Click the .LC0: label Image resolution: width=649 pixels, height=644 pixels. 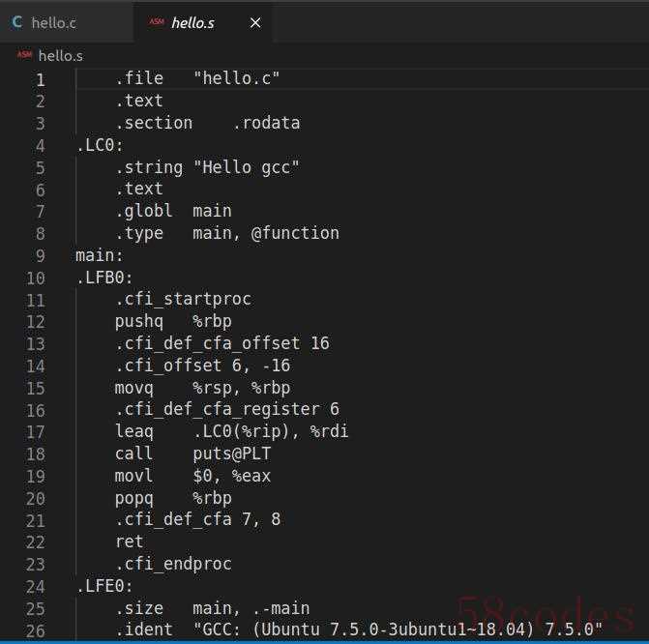tap(100, 145)
